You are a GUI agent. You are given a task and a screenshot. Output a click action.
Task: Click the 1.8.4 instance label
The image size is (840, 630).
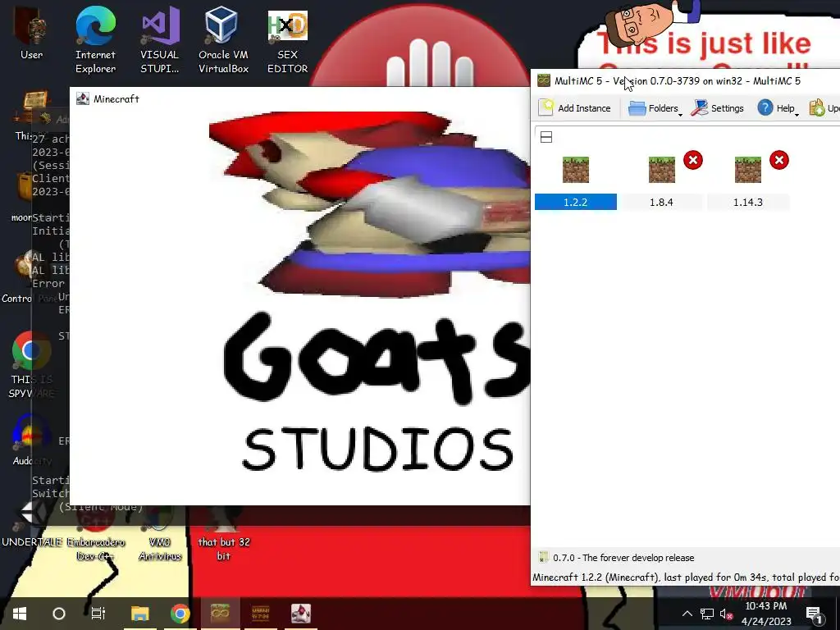click(x=662, y=202)
